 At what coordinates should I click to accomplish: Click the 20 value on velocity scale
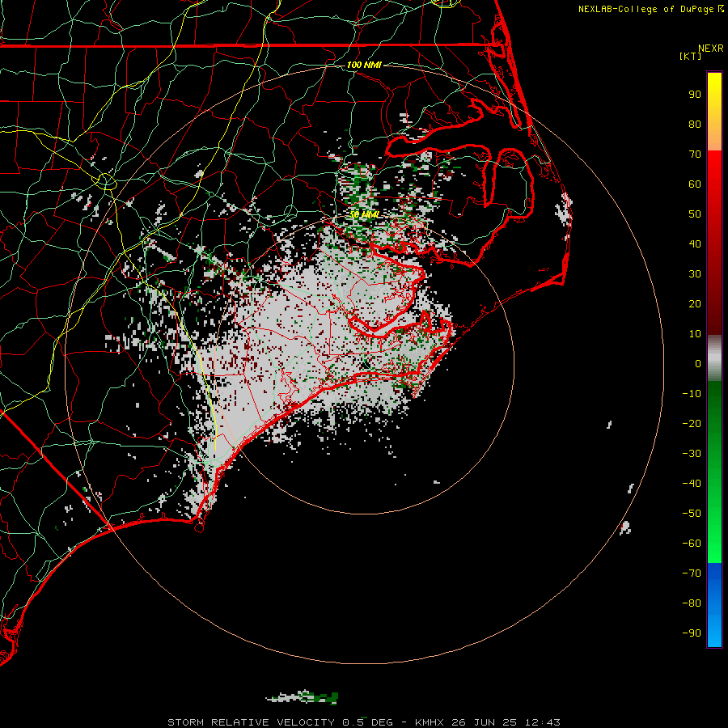coord(695,304)
